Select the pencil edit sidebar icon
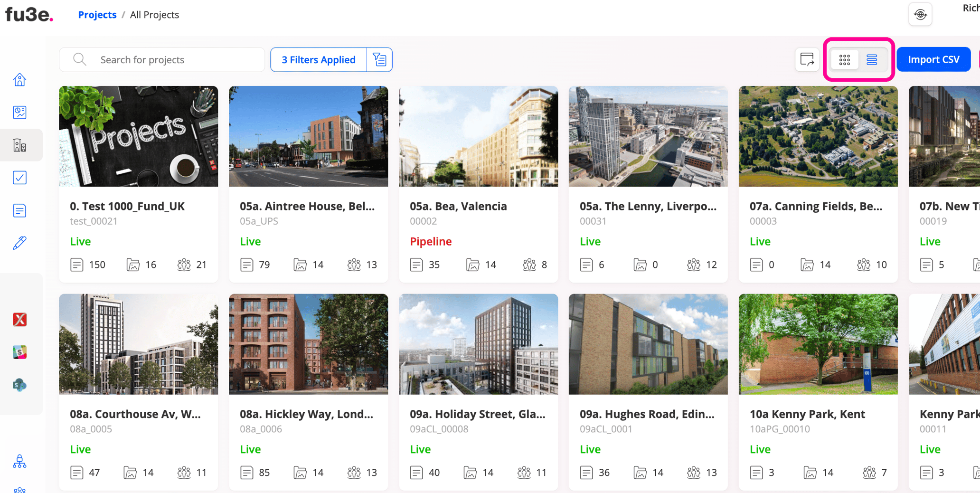The width and height of the screenshot is (980, 493). coord(19,243)
